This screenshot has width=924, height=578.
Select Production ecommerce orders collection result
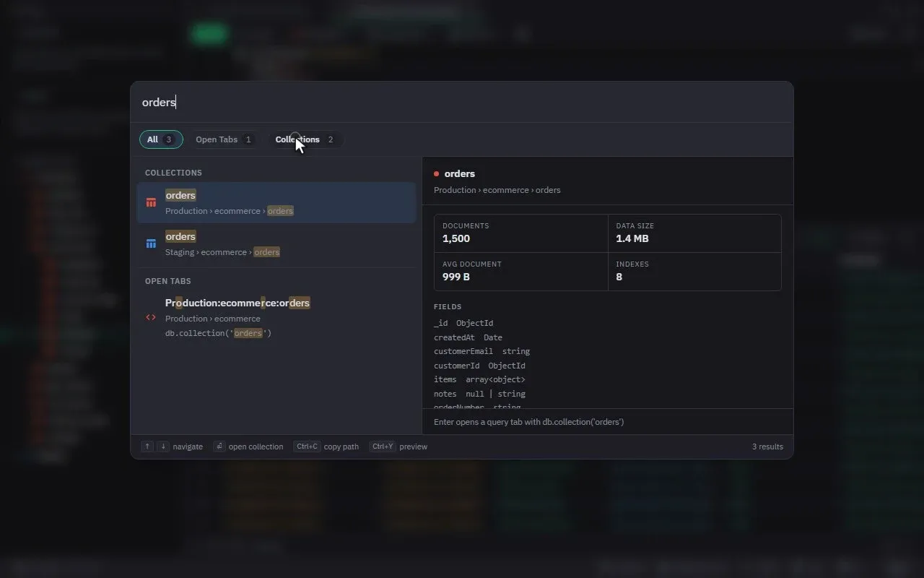[276, 202]
